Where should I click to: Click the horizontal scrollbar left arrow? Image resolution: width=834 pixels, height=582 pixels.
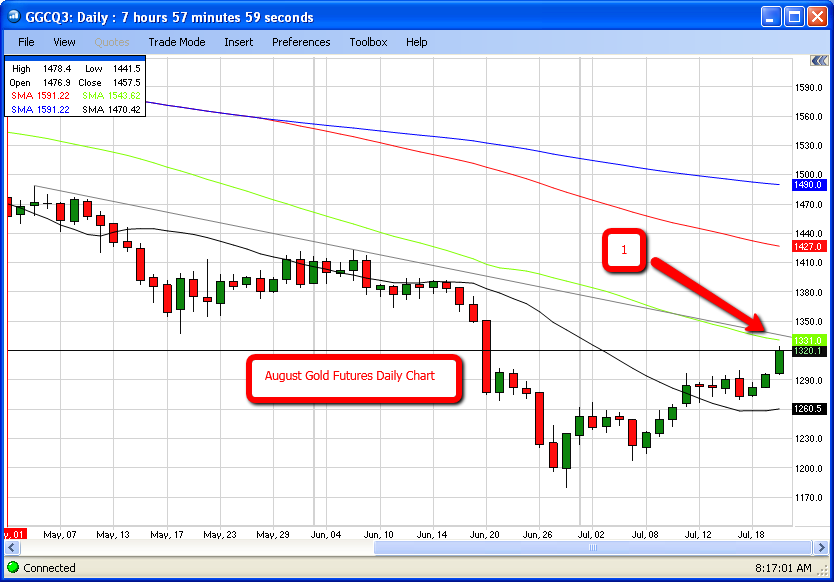[x=12, y=547]
